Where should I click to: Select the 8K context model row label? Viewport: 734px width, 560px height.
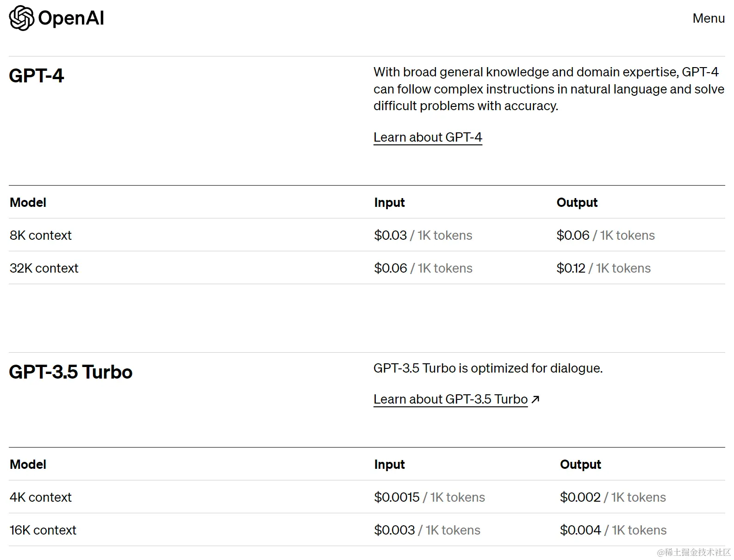(x=41, y=236)
